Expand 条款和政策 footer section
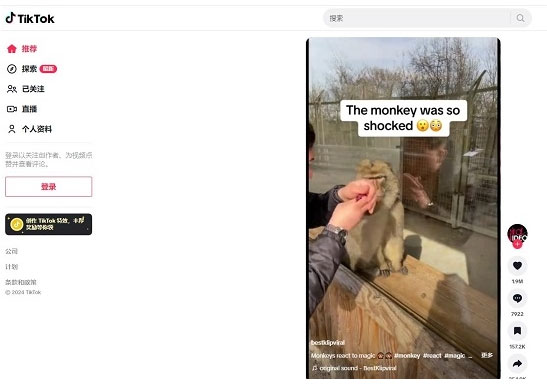The height and width of the screenshot is (385, 547). (x=21, y=282)
